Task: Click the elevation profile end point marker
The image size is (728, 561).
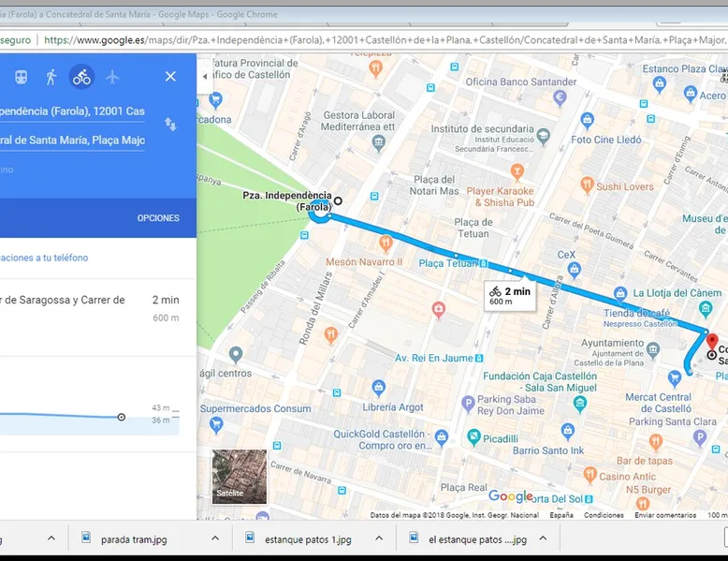Action: point(122,417)
